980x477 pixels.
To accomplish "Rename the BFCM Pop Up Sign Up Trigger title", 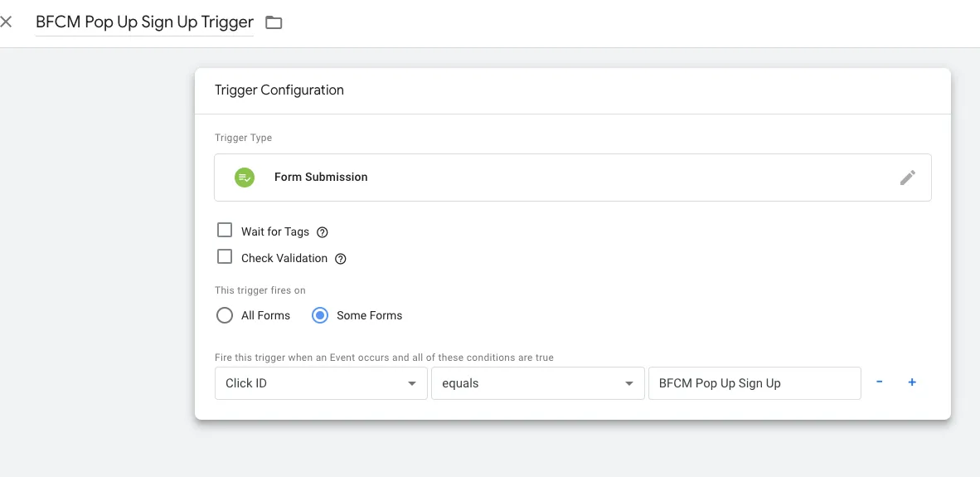I will (144, 22).
